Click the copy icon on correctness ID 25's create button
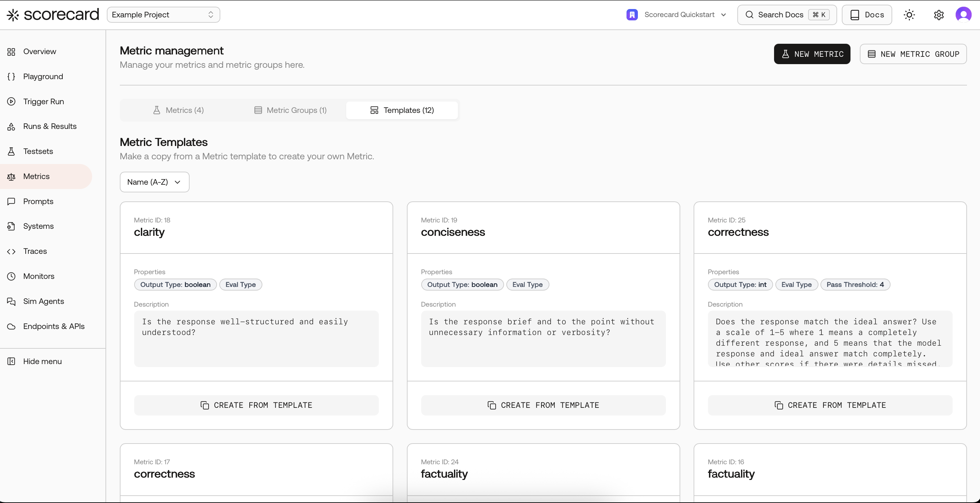This screenshot has width=980, height=503. pyautogui.click(x=778, y=405)
